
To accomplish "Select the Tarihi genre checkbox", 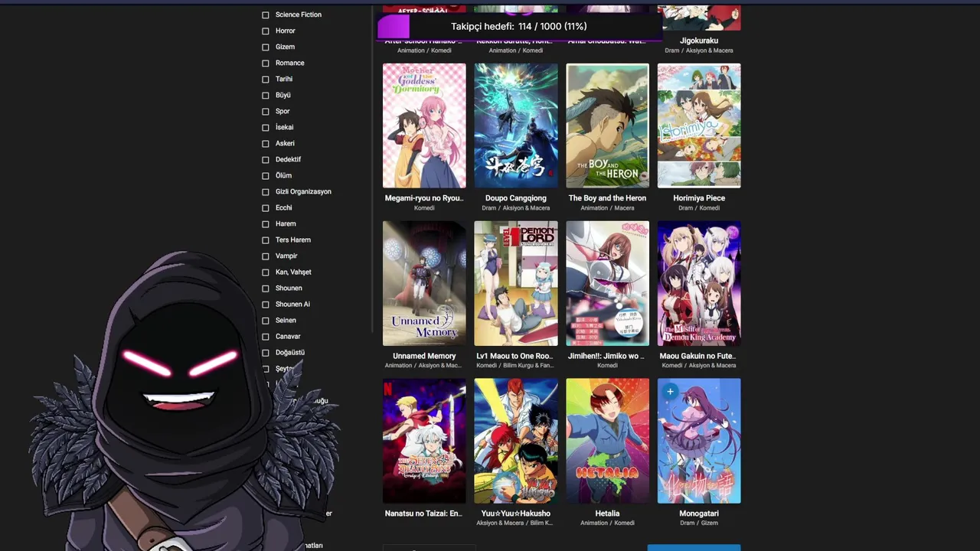I will (x=266, y=79).
